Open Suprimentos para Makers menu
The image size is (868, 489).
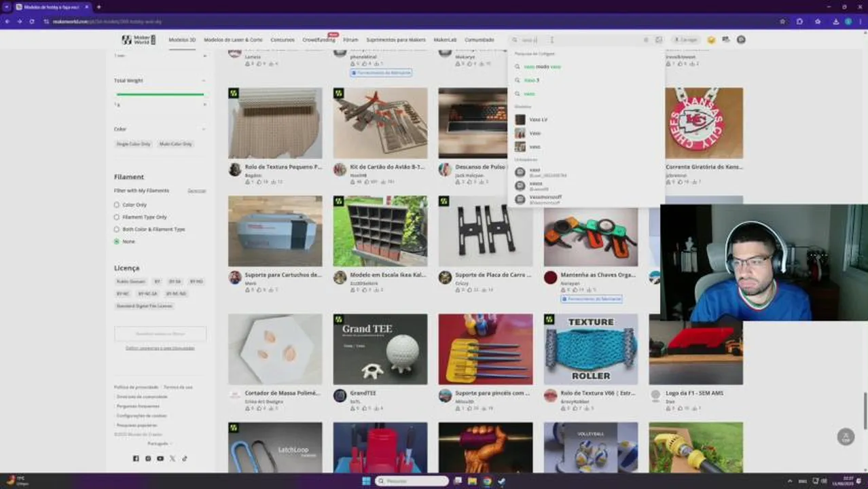point(396,40)
